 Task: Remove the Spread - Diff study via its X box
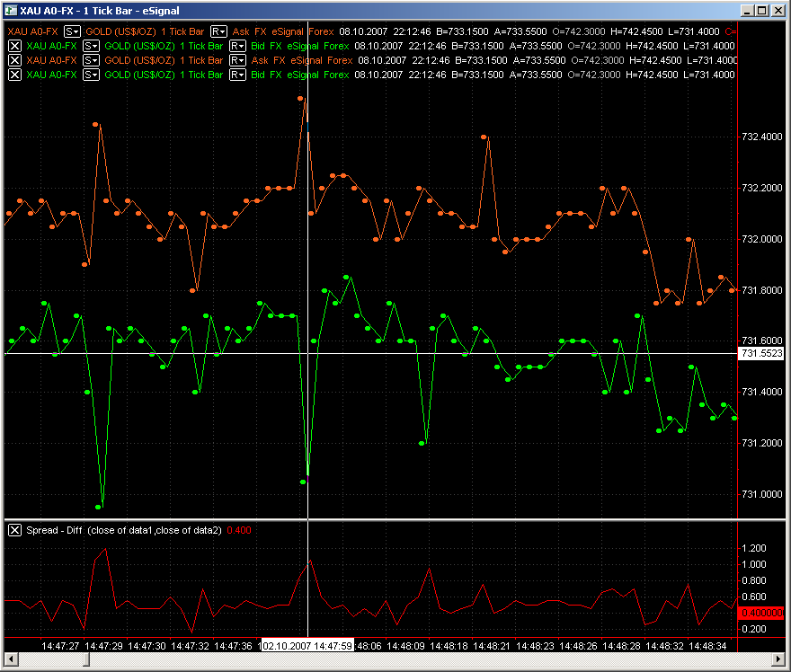click(x=14, y=530)
